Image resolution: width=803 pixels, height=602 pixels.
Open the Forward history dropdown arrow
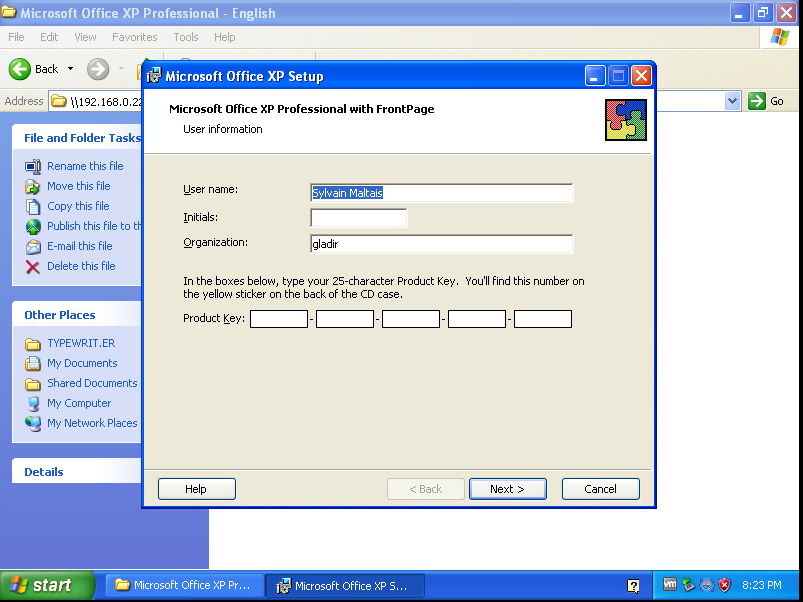point(121,69)
